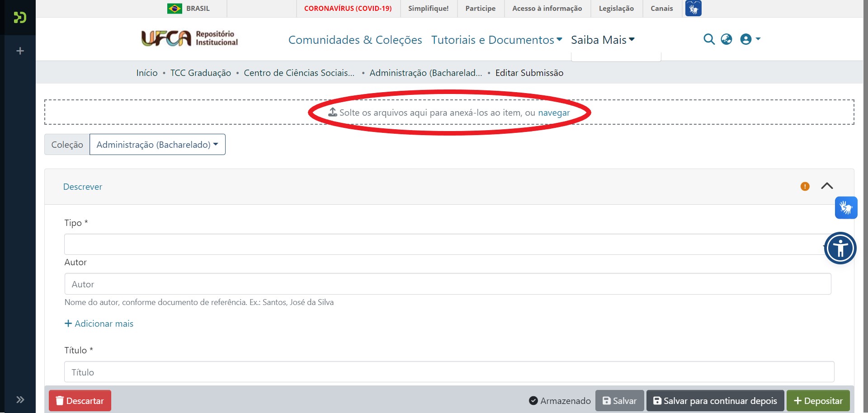This screenshot has width=868, height=413.
Task: Open the user profile icon menu
Action: 746,39
